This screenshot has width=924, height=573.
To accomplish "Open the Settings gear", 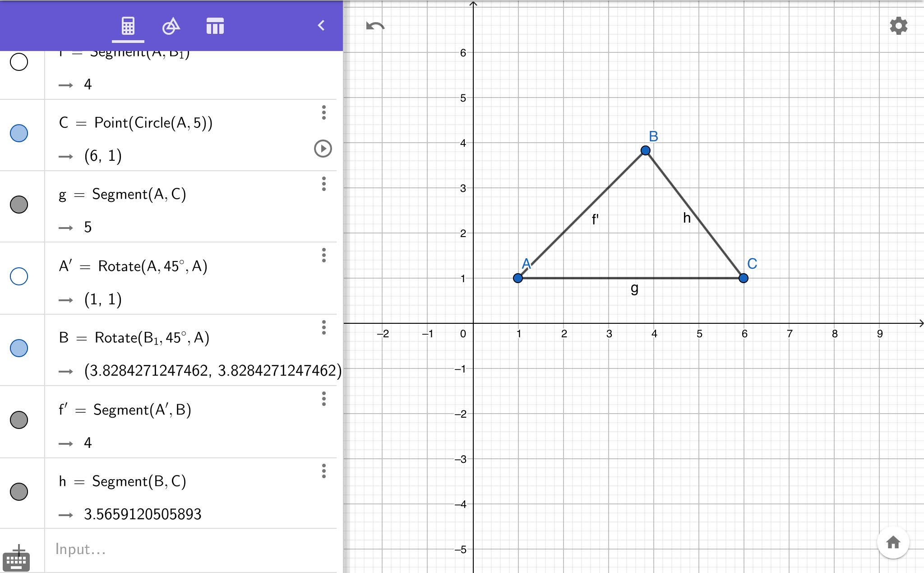I will pos(898,26).
